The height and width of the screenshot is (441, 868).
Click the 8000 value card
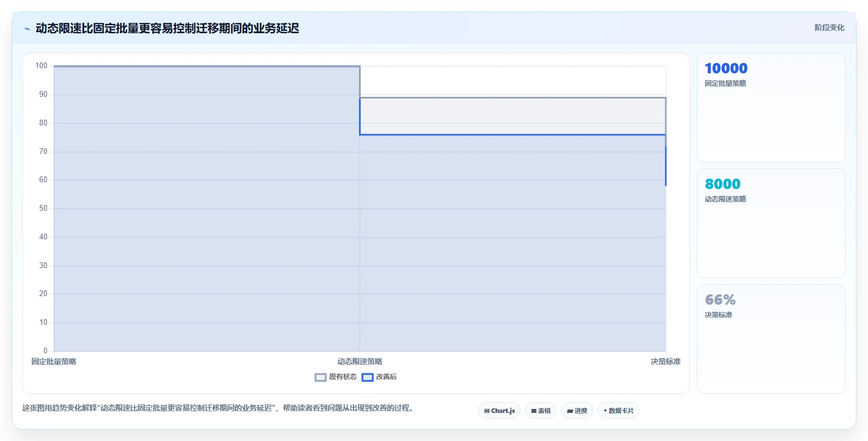point(771,223)
